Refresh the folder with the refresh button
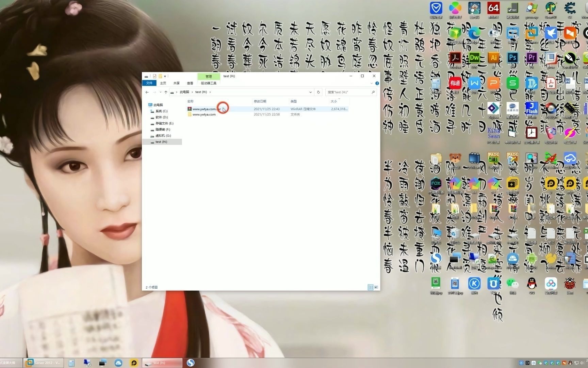 318,92
